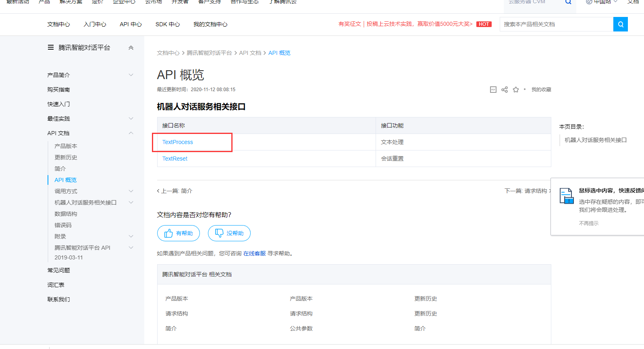Open 我的文档中心 tab

pos(210,24)
